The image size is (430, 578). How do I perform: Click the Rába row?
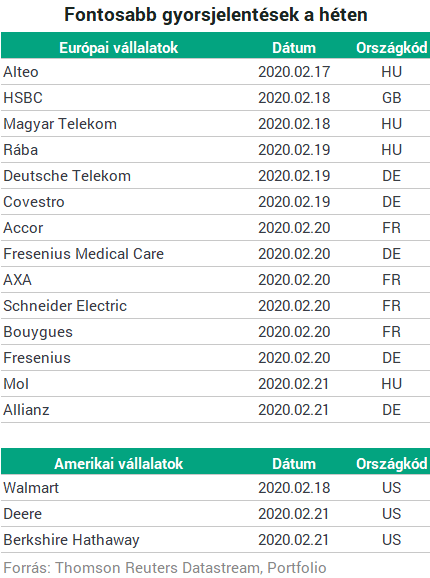[x=215, y=150]
